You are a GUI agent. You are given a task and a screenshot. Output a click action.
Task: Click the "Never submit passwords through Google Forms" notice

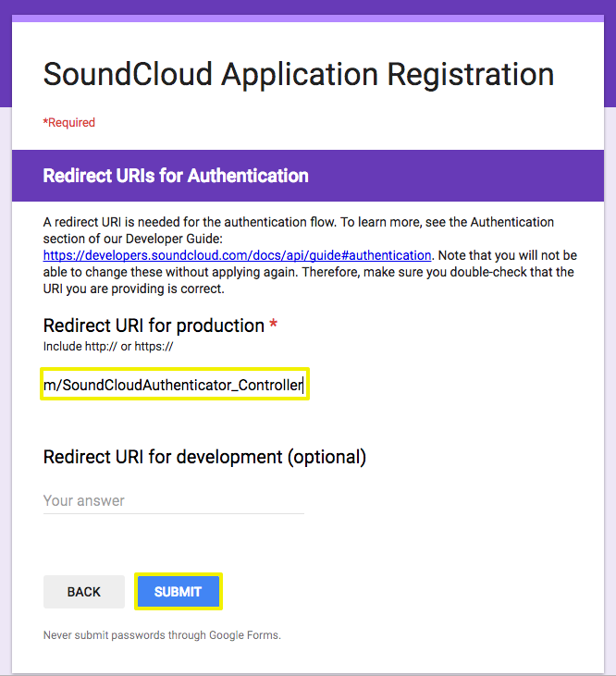tap(162, 635)
